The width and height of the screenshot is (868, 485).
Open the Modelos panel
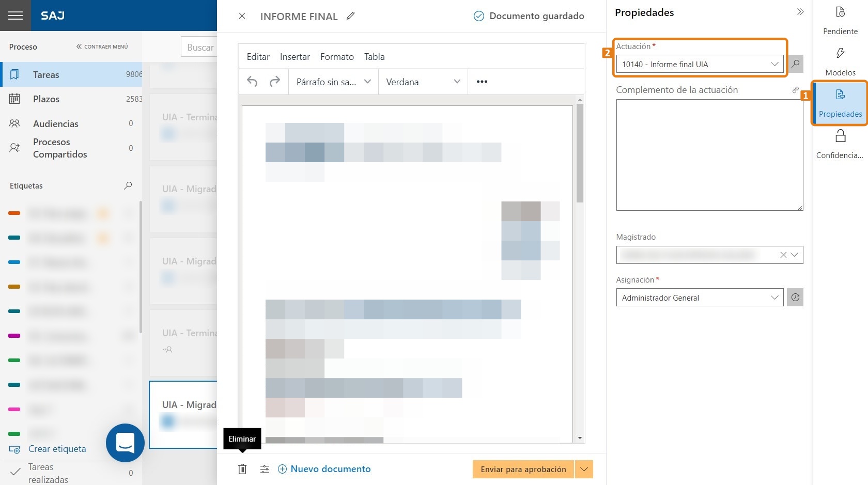[x=841, y=62]
